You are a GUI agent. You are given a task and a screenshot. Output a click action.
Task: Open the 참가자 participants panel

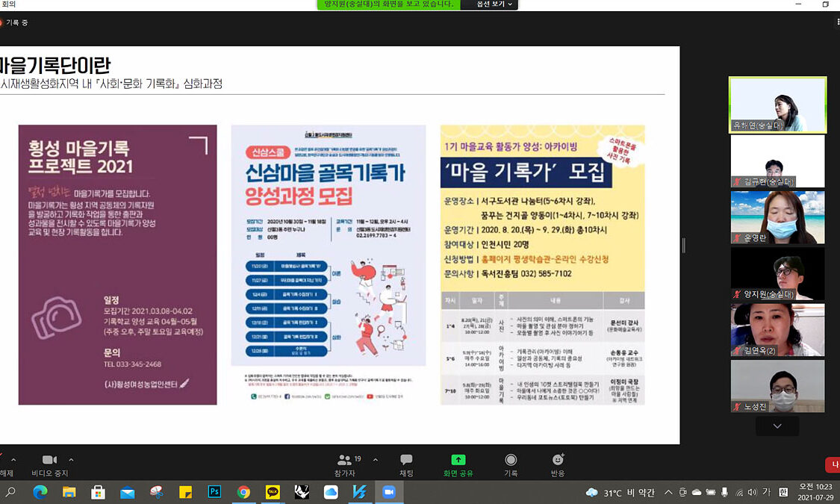[344, 464]
